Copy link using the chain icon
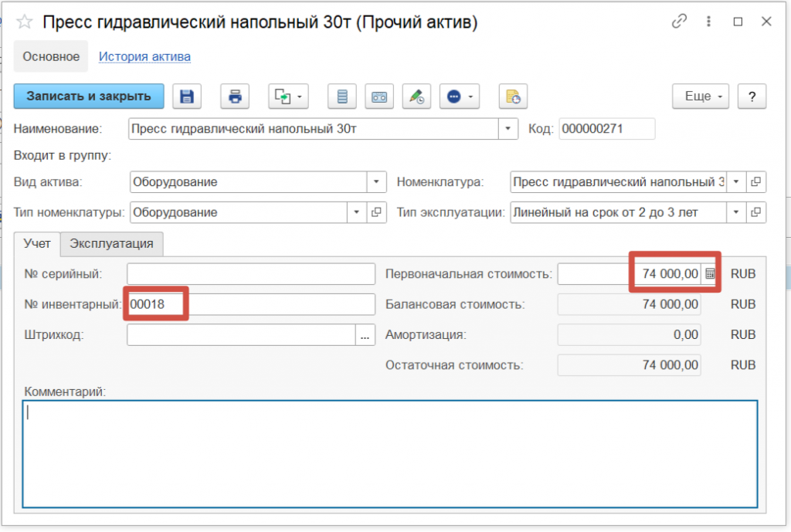 680,22
